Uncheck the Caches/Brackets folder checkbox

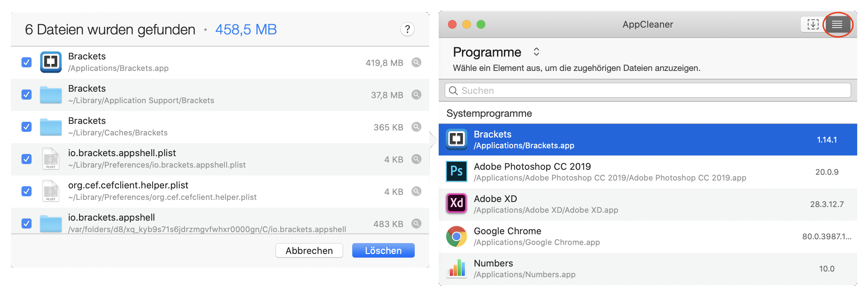tap(27, 127)
